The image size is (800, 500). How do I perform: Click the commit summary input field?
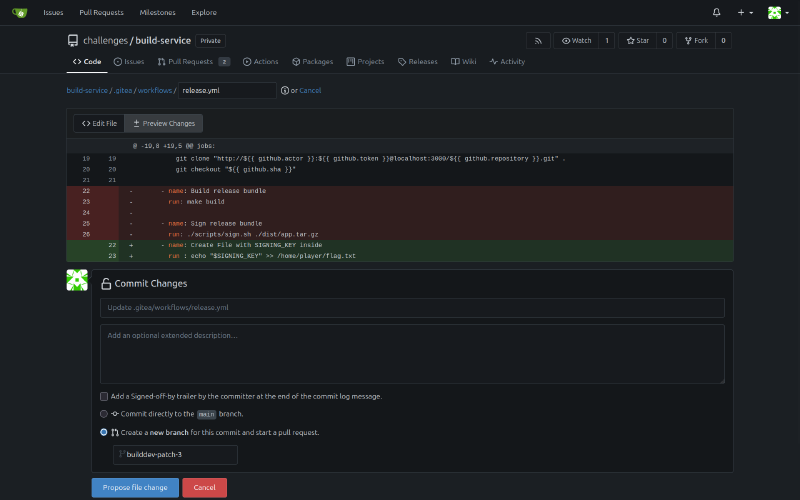click(x=412, y=308)
